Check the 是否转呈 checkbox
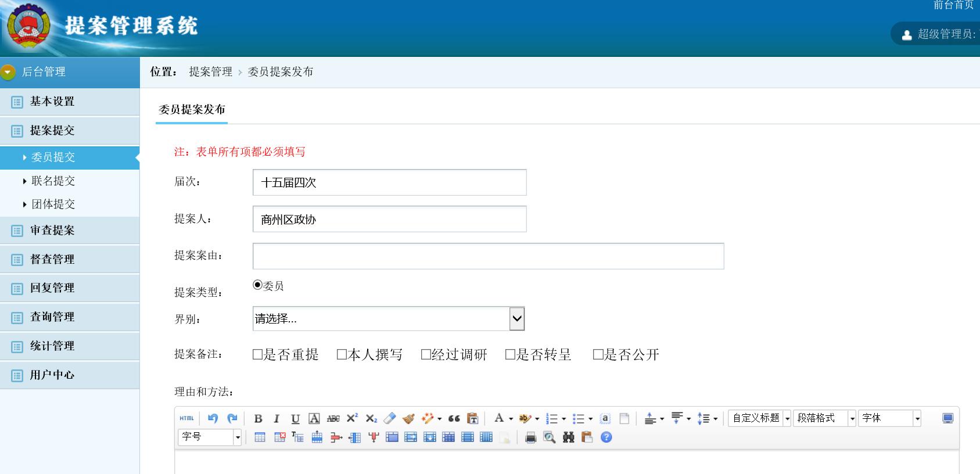 (x=511, y=354)
